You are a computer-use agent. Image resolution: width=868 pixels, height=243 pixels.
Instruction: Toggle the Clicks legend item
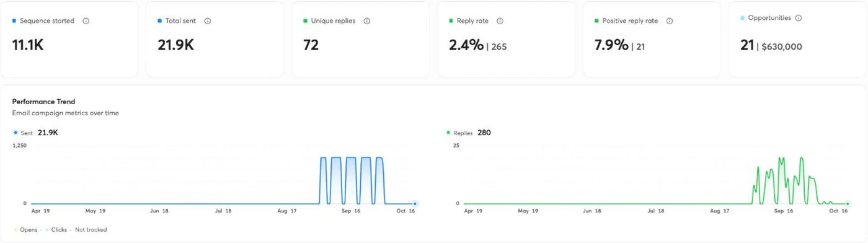(56, 230)
